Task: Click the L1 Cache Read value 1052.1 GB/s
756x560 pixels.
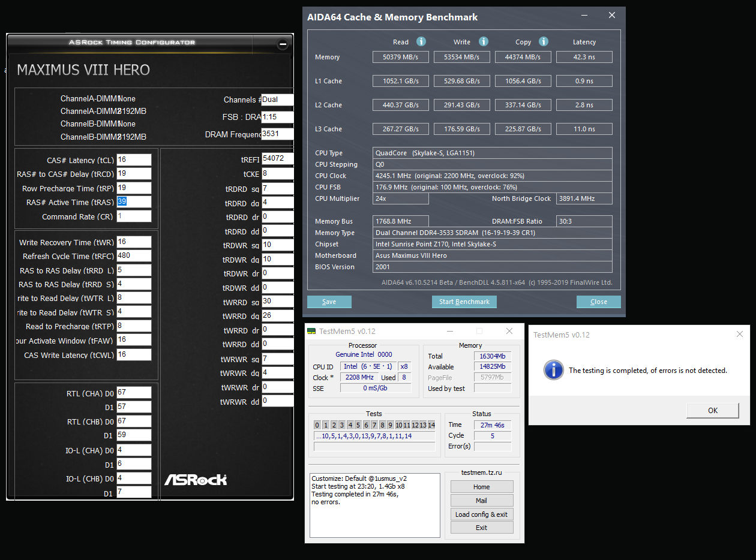Action: click(401, 81)
